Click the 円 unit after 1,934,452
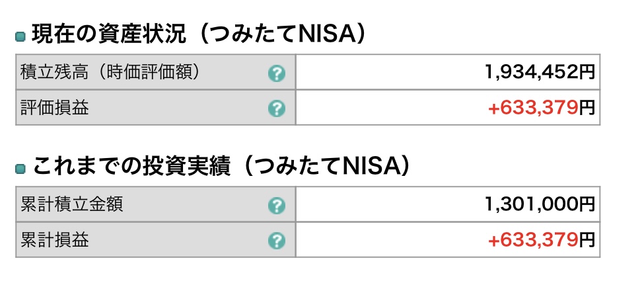This screenshot has width=644, height=287. 587,73
